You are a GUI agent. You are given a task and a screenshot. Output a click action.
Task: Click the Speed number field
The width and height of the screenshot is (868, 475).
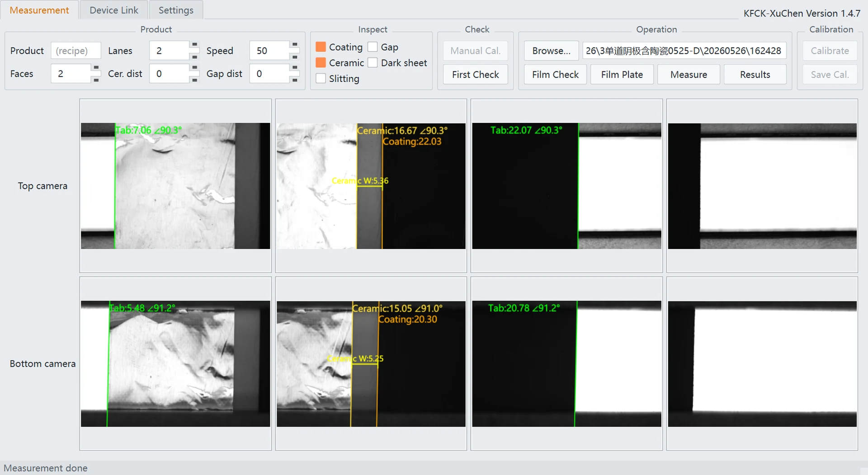[270, 51]
